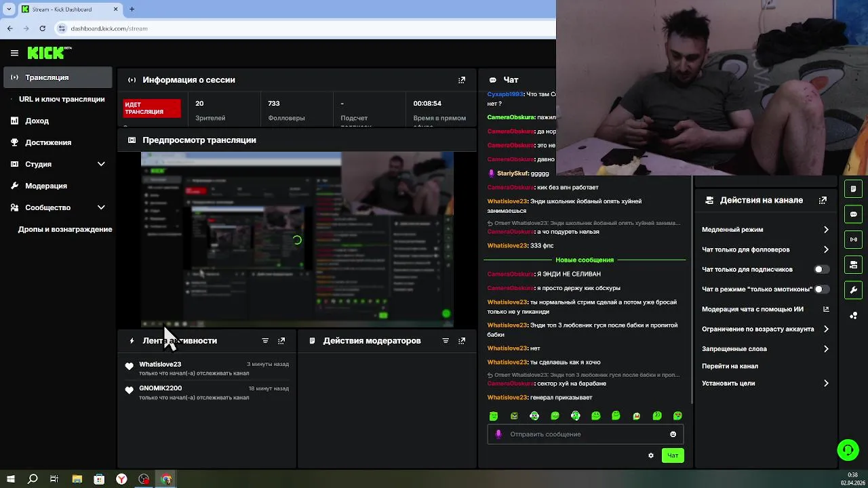Click the ИДЕТ ТРАНСЛЯЦИЯ red status badge

152,108
